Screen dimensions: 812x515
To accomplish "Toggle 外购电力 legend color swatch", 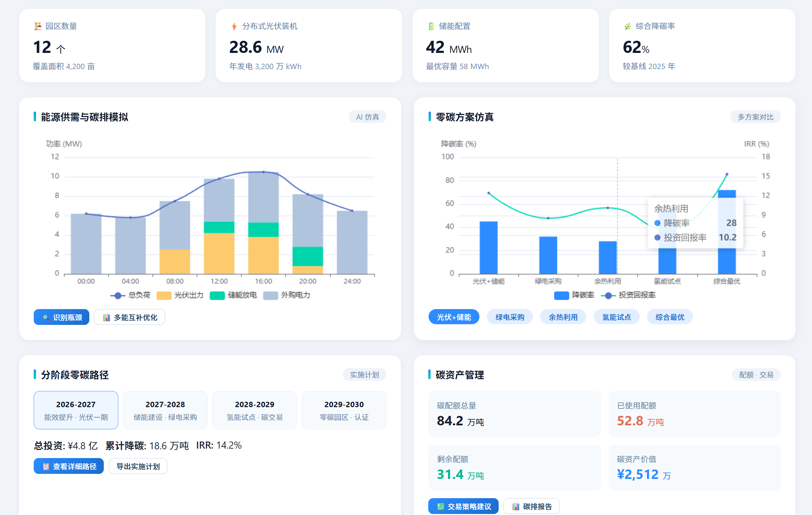I will (x=271, y=296).
